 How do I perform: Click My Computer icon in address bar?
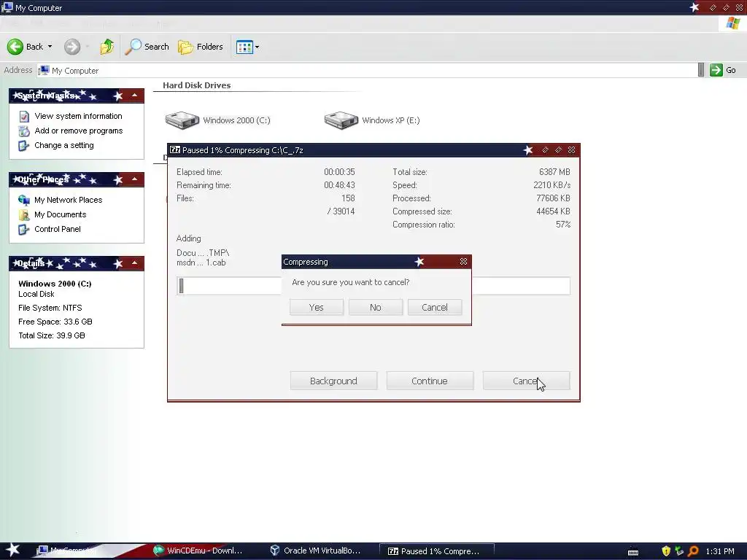[44, 71]
